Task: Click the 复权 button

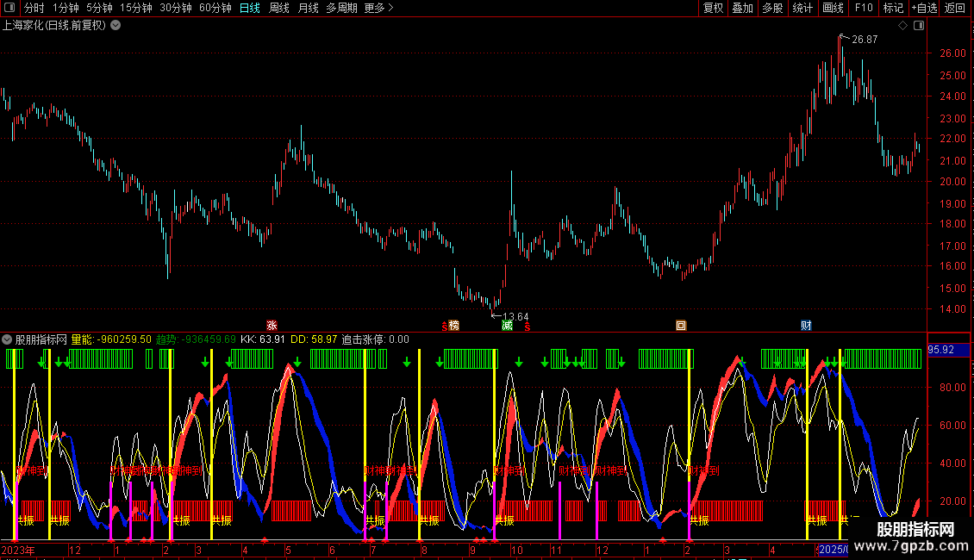Action: point(713,9)
